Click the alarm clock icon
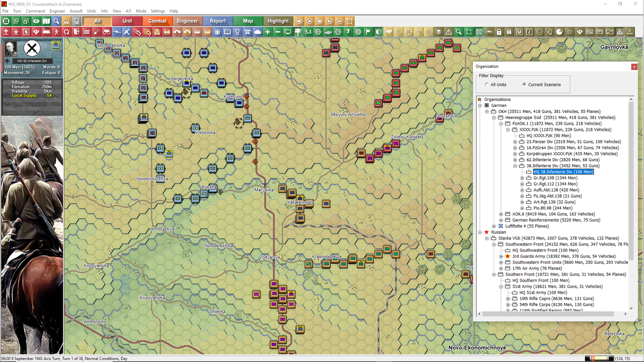 [x=350, y=21]
